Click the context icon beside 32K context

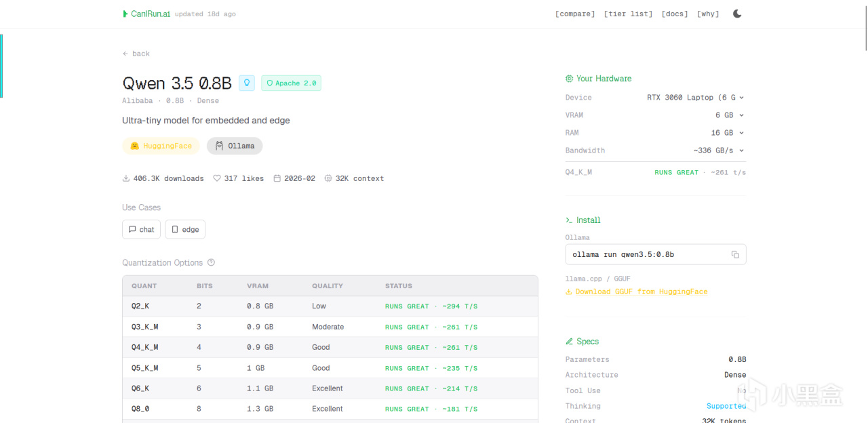[328, 178]
